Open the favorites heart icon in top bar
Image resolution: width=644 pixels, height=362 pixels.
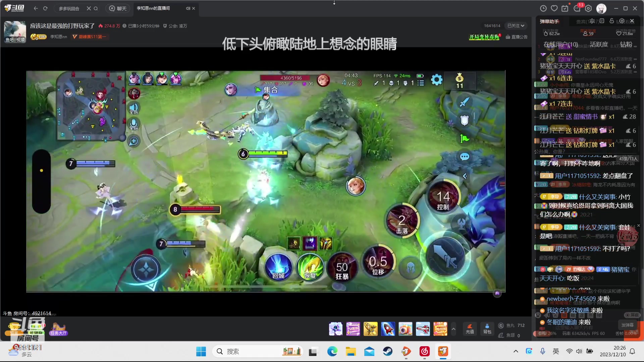554,8
